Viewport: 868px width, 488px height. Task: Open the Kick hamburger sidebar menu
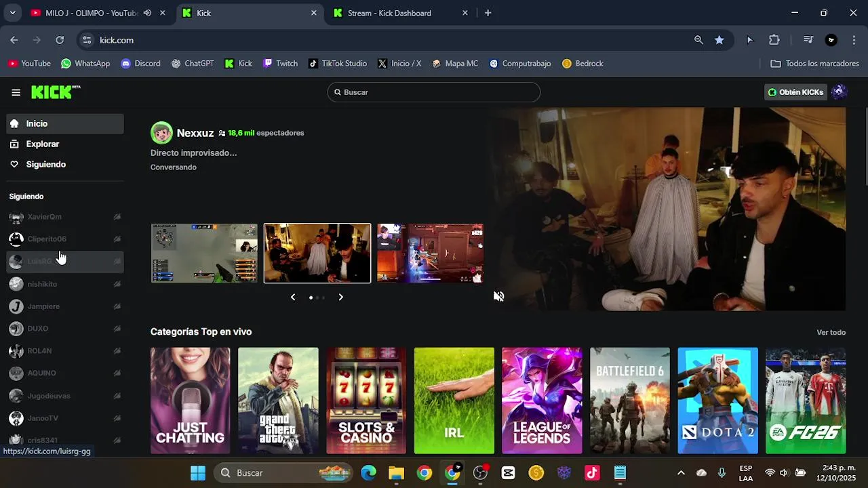(x=16, y=92)
